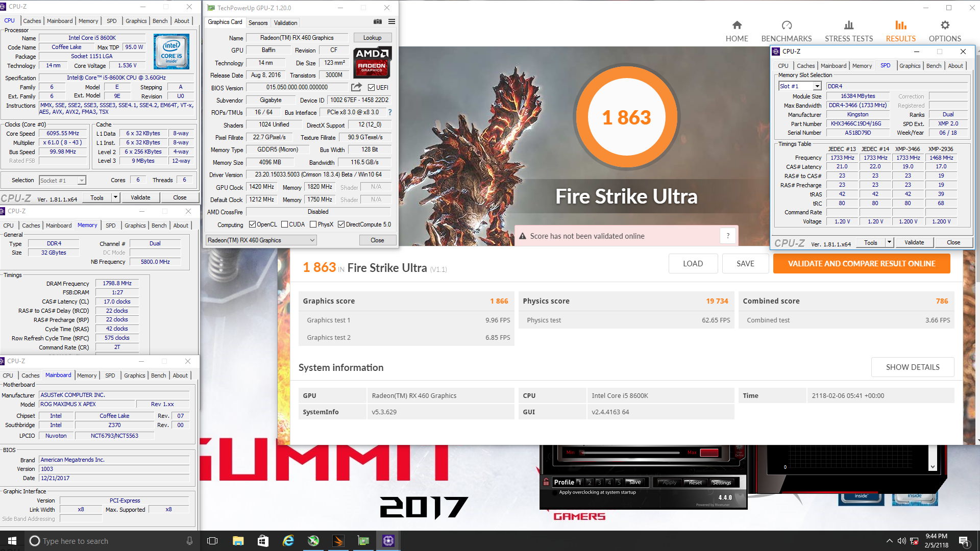
Task: Click the taskbar microphone icon
Action: point(189,541)
